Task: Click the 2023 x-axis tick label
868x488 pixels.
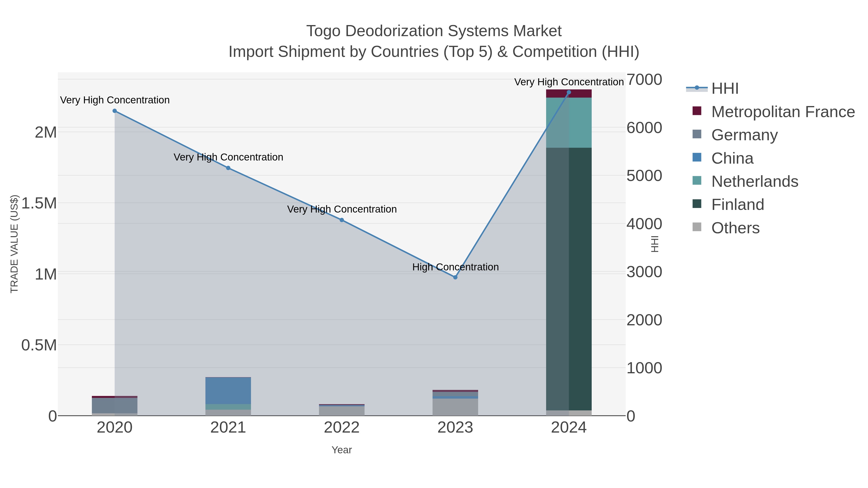Action: 455,428
